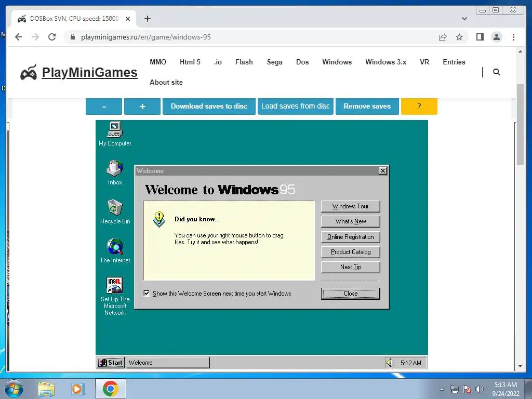Screen dimensions: 532x399
Task: Open the Flash games category
Action: (244, 62)
